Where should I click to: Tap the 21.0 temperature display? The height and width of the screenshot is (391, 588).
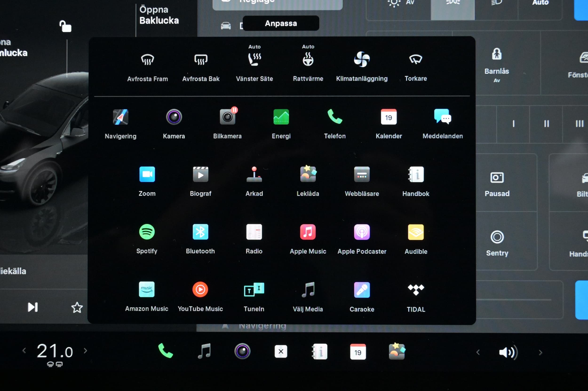point(55,351)
